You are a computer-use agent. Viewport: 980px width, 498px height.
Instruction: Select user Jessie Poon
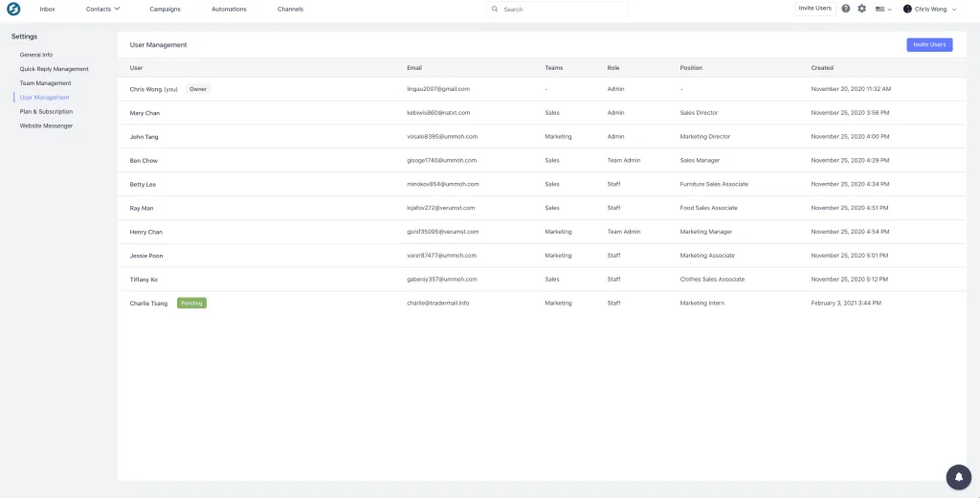146,256
